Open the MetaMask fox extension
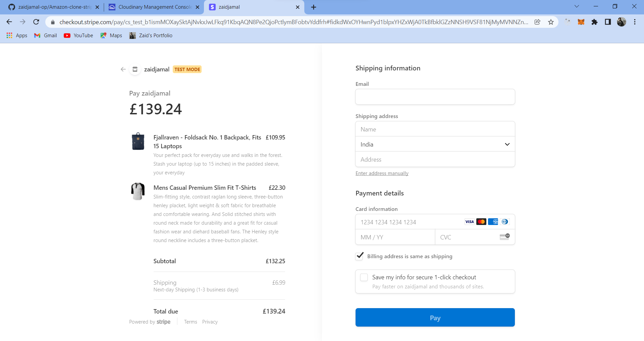 pyautogui.click(x=581, y=22)
